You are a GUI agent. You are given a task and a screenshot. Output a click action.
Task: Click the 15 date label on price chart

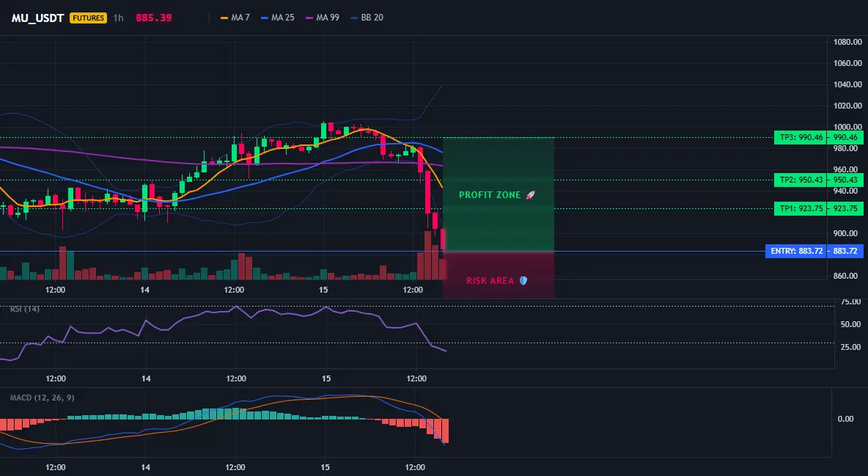324,290
